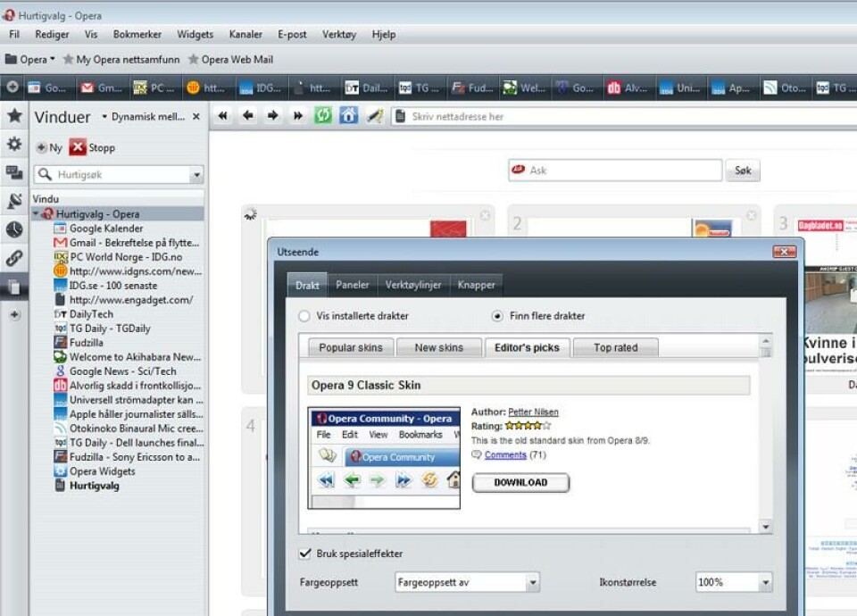Open the Links chain panel icon
Screen dimensions: 857x616
point(15,258)
